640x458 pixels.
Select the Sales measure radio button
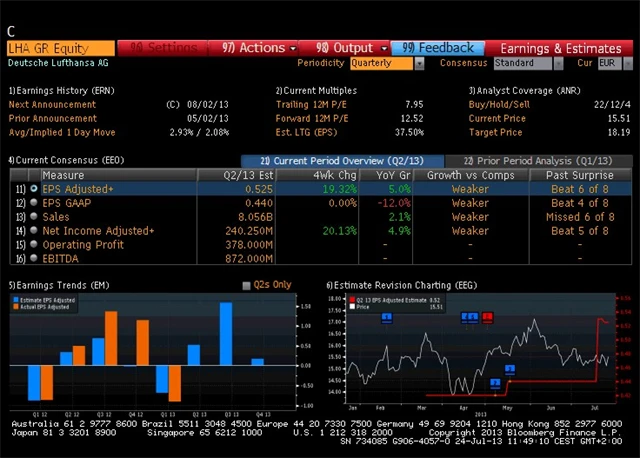tap(35, 216)
